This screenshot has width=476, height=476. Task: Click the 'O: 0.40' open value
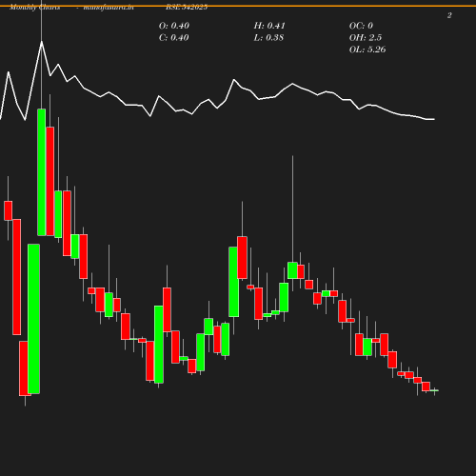[x=174, y=26]
